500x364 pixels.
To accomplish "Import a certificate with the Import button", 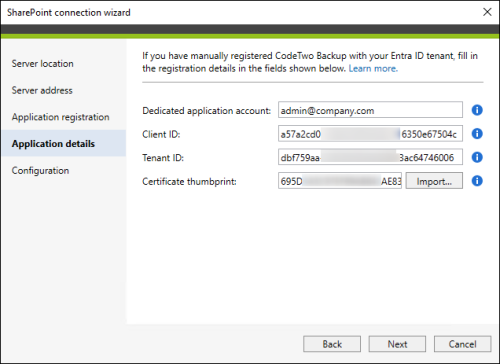I will (434, 181).
